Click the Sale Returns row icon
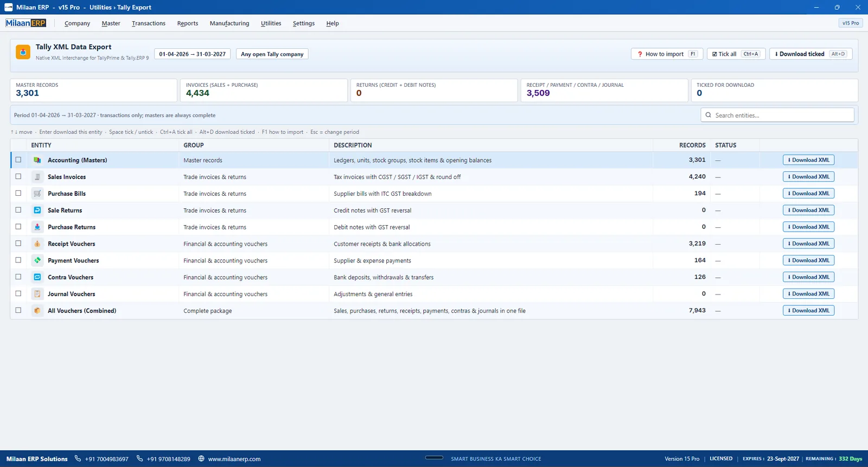868x467 pixels. (x=37, y=210)
